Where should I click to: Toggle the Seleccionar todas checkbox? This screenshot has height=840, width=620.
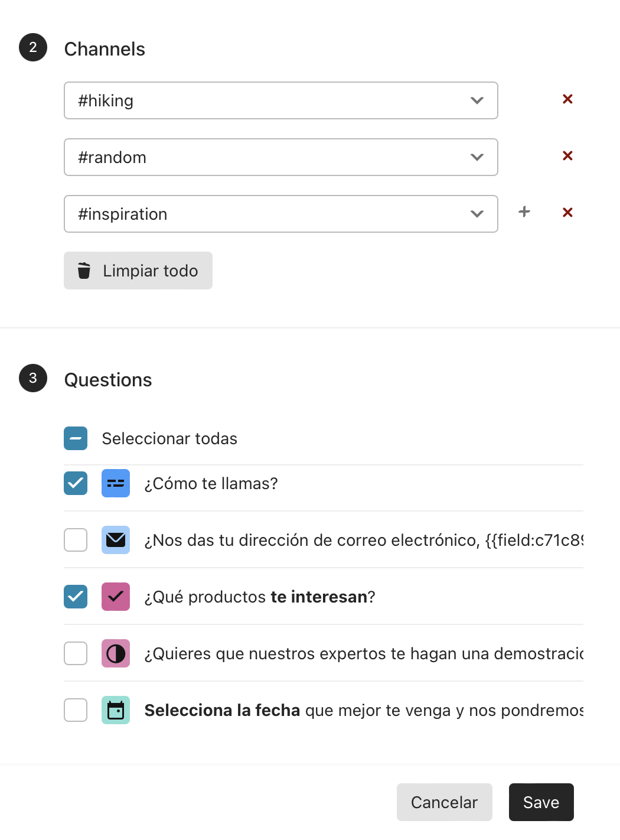click(x=76, y=438)
